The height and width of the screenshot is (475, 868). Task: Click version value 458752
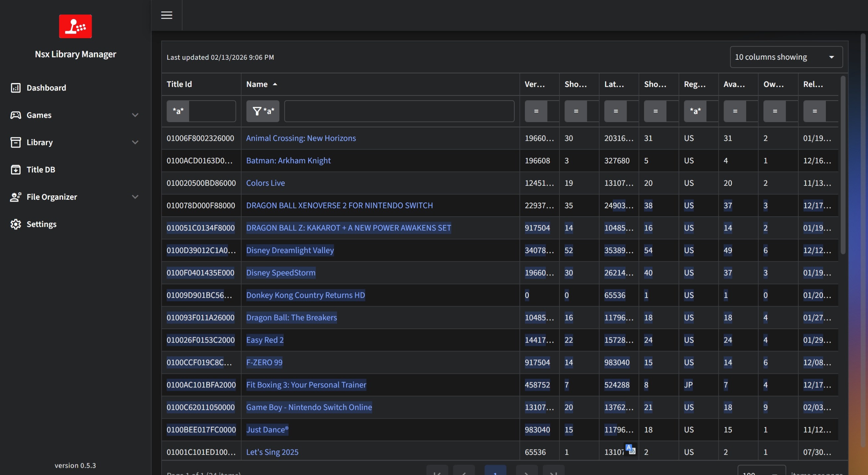537,385
